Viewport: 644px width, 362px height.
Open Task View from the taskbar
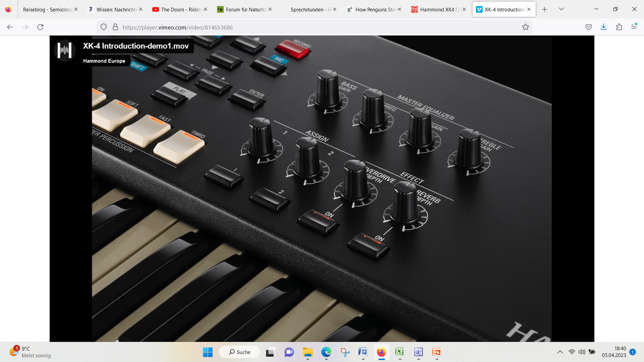point(270,352)
